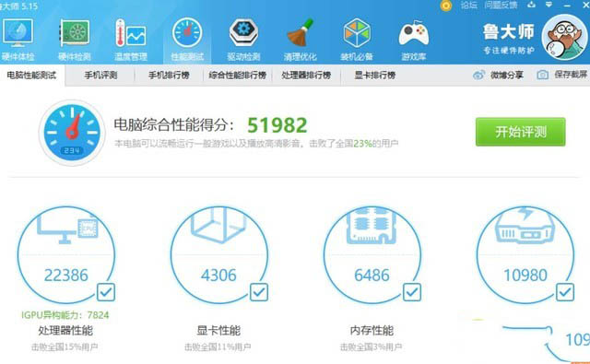Click the IGPU异构能力: 7824 text
The width and height of the screenshot is (590, 364).
(65, 315)
